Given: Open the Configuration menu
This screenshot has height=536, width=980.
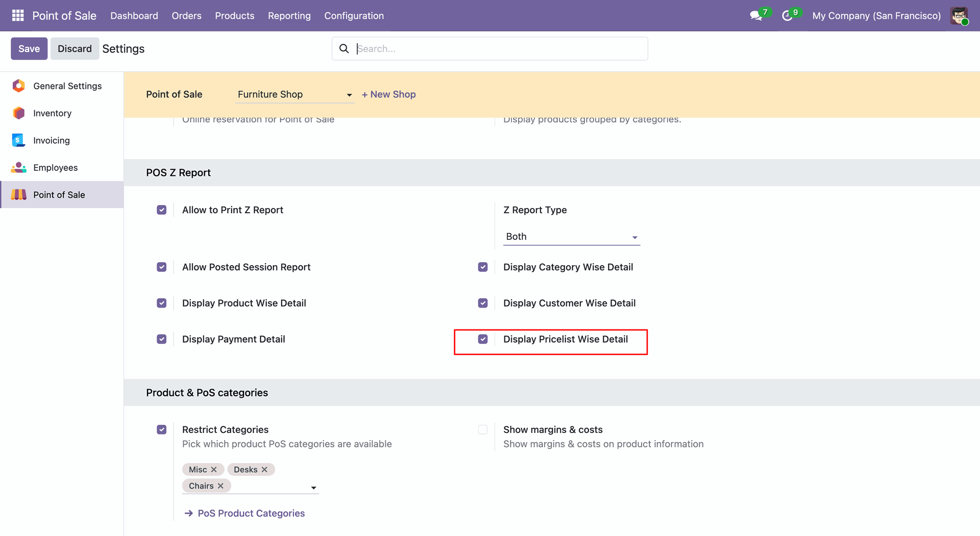Looking at the screenshot, I should [354, 16].
